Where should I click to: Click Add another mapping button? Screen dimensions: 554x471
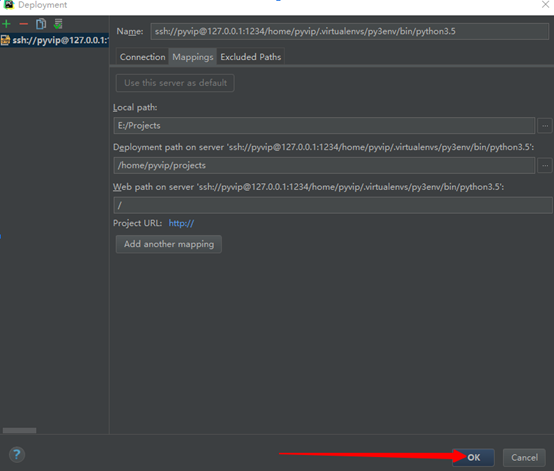click(169, 244)
